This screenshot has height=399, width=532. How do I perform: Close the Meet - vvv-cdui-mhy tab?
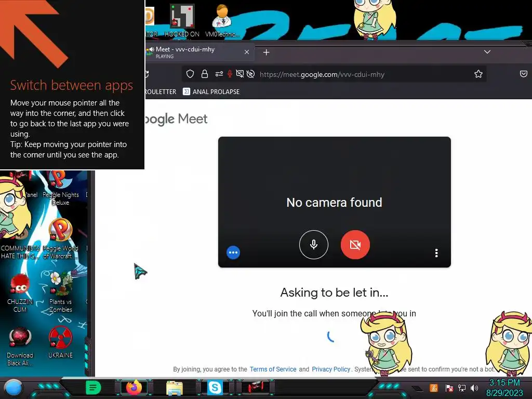pos(247,52)
